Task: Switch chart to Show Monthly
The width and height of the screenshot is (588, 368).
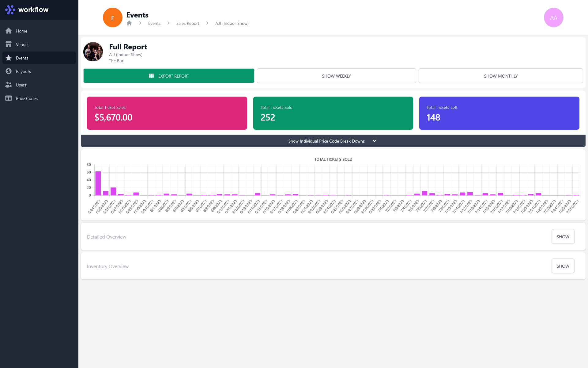Action: coord(500,76)
